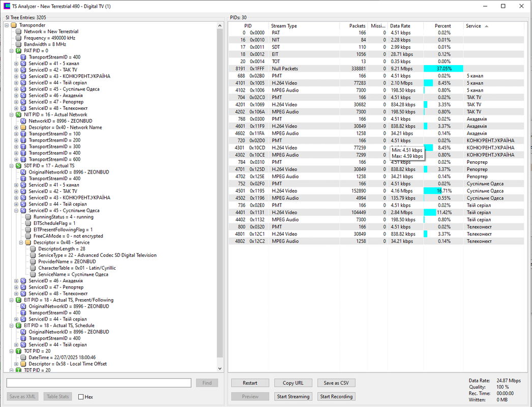Sort table by PID column header

click(x=248, y=26)
